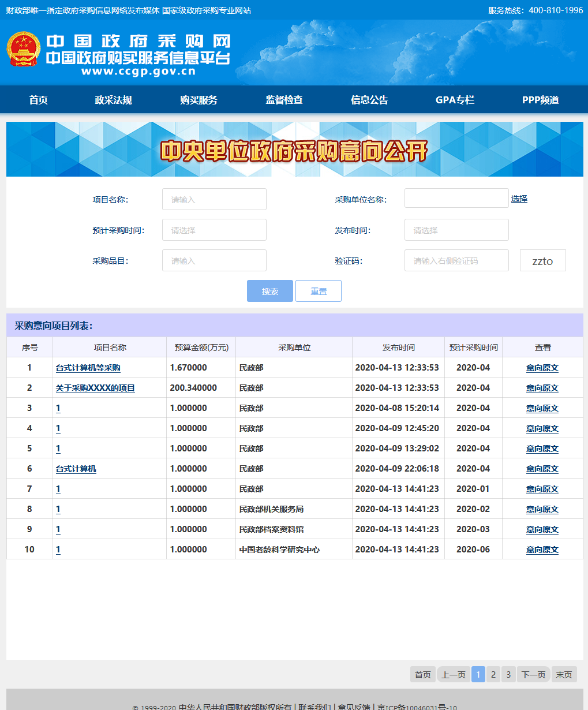Click the 项目名称 input field
The height and width of the screenshot is (710, 588).
point(214,199)
